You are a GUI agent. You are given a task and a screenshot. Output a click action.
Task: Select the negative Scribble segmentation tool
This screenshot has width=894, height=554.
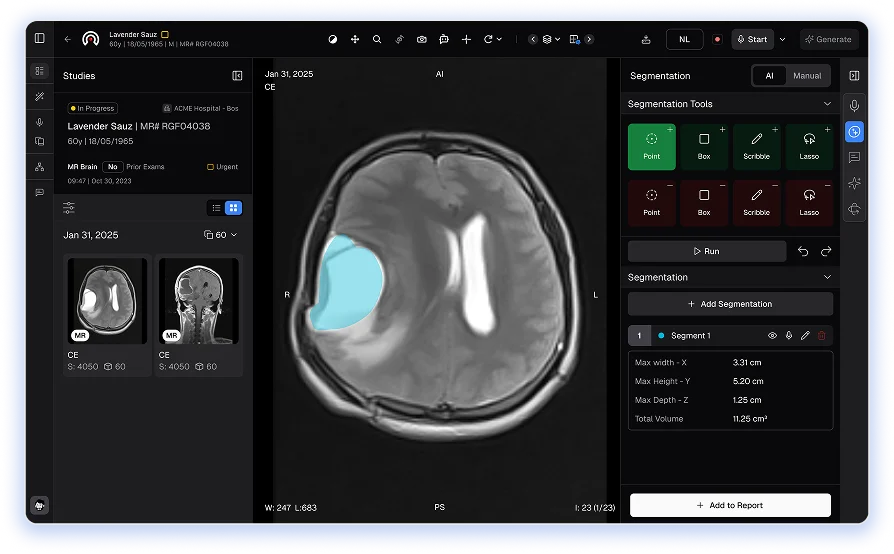[x=756, y=202]
